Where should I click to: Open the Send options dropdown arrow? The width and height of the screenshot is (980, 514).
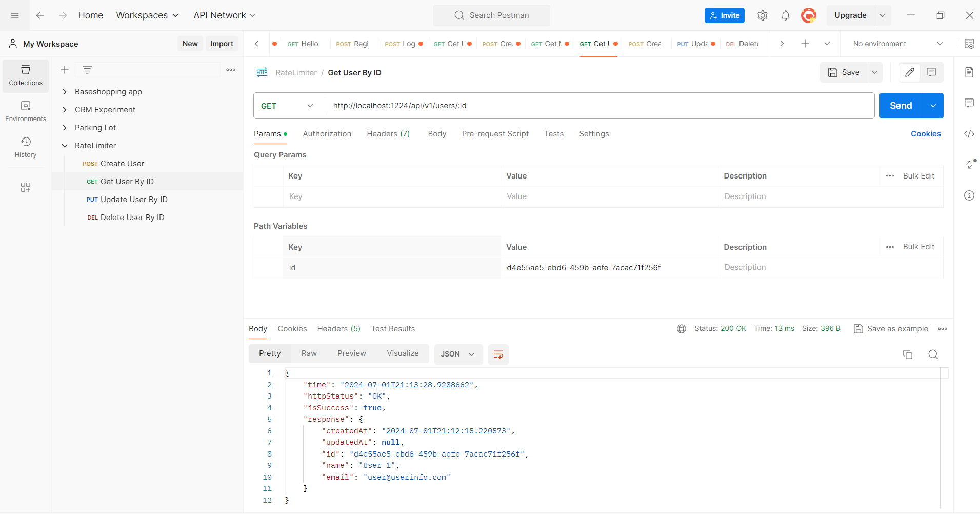[933, 106]
